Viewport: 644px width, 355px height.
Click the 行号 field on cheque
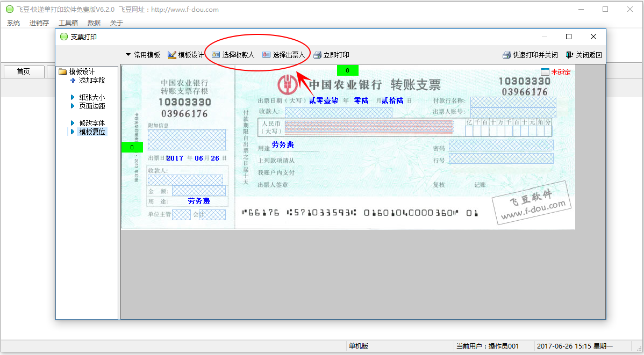501,158
